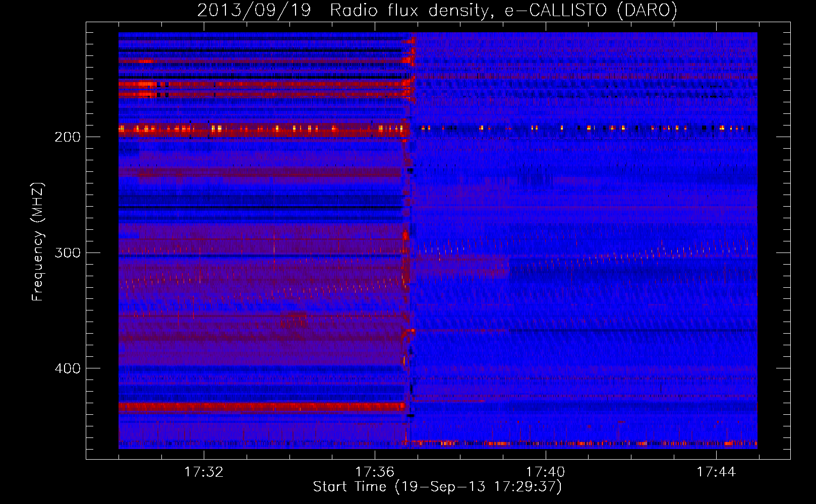This screenshot has height=504, width=816.
Task: Click the 17:36 time tick label
Action: [x=375, y=472]
